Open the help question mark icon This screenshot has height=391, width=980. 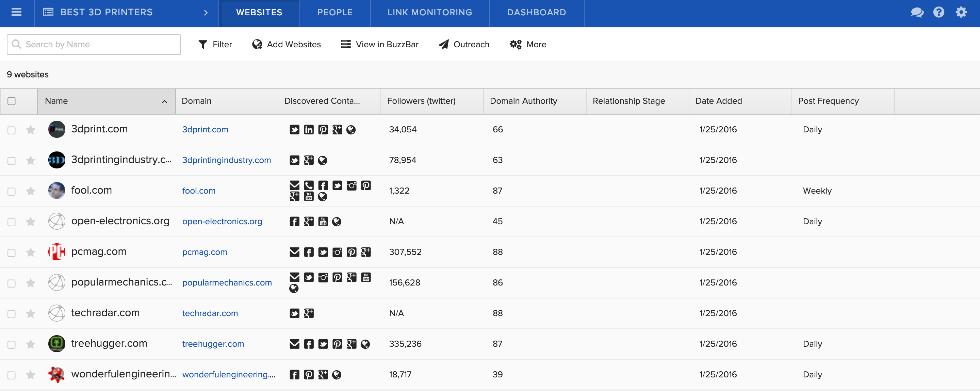[938, 12]
